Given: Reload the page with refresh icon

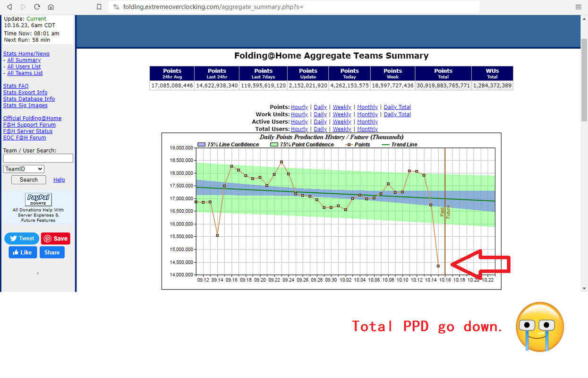Looking at the screenshot, I should (x=37, y=7).
